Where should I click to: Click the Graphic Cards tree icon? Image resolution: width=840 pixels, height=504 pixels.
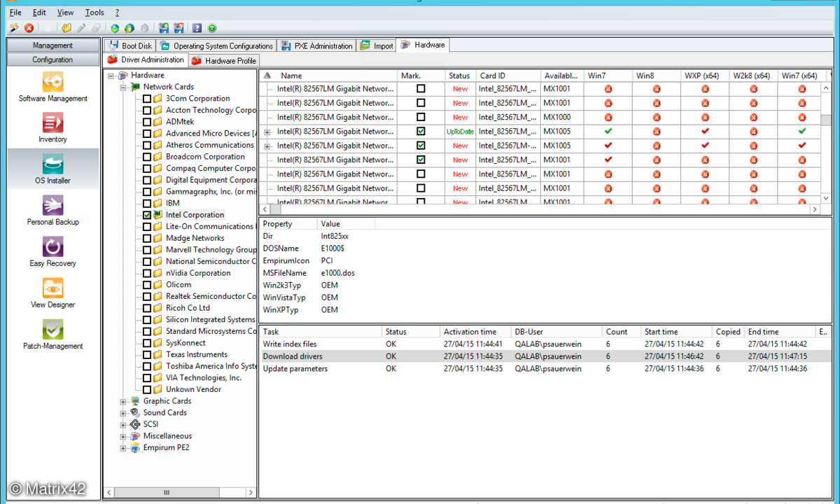click(135, 401)
